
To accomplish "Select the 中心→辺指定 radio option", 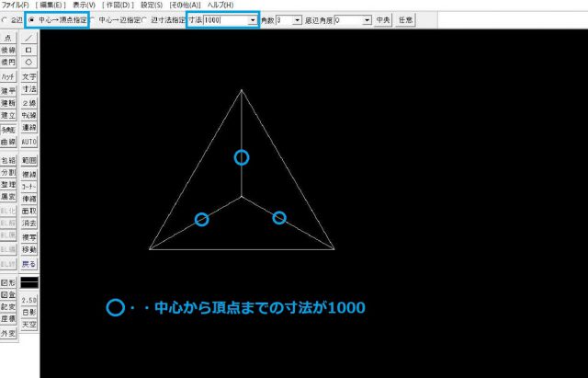I will 94,19.
